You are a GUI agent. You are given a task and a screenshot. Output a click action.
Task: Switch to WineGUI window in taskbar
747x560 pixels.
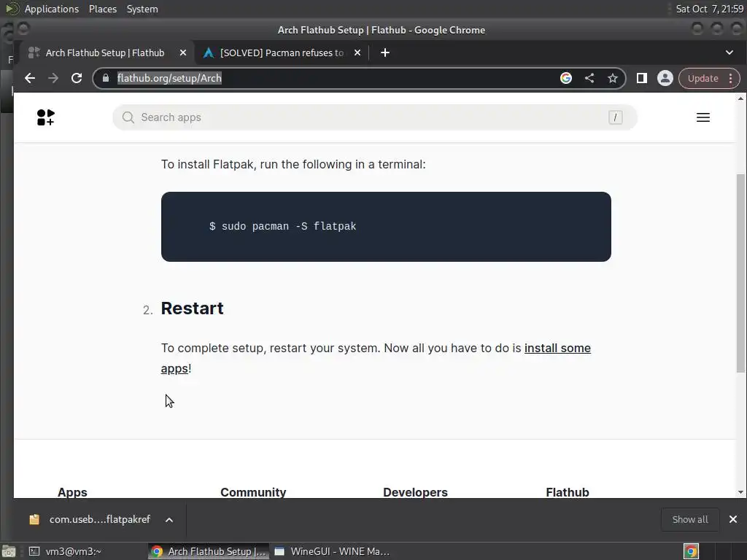(333, 551)
